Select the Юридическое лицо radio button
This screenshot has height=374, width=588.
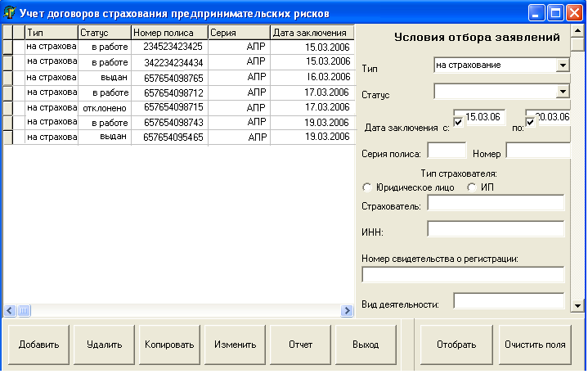point(366,187)
